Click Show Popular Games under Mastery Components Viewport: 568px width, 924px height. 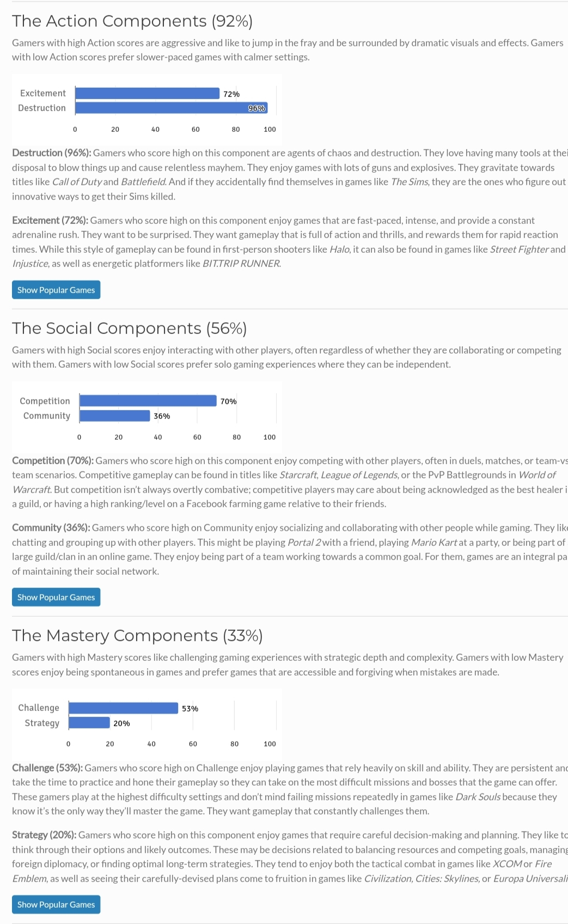point(56,904)
